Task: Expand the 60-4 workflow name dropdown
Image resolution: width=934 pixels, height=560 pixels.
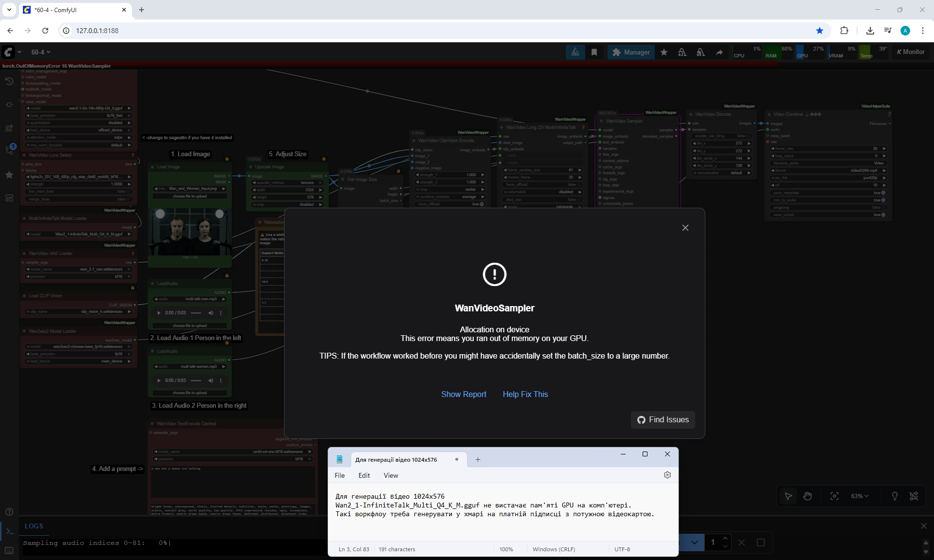Action: coord(41,52)
